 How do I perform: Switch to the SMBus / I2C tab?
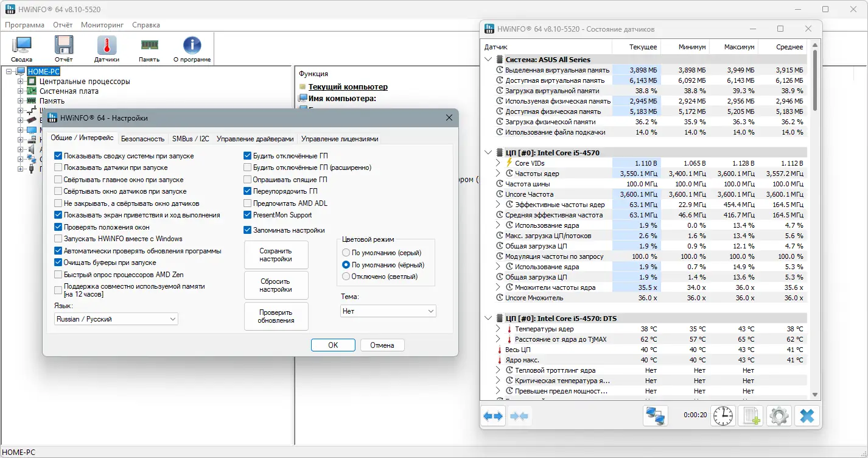[191, 139]
